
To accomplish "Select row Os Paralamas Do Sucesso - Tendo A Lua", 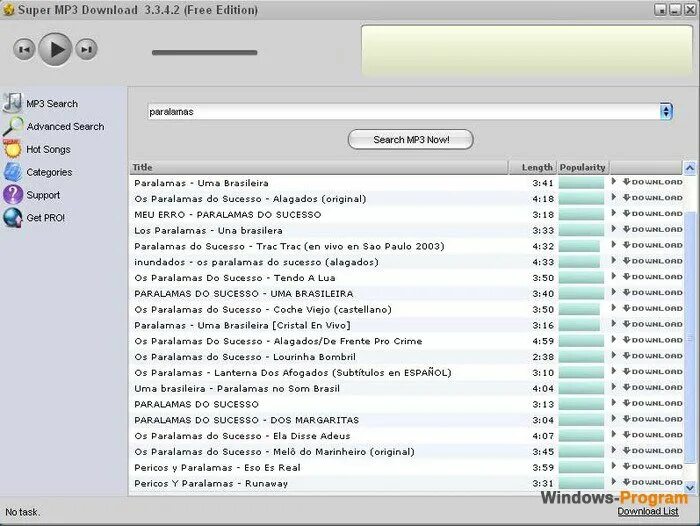I will 406,278.
